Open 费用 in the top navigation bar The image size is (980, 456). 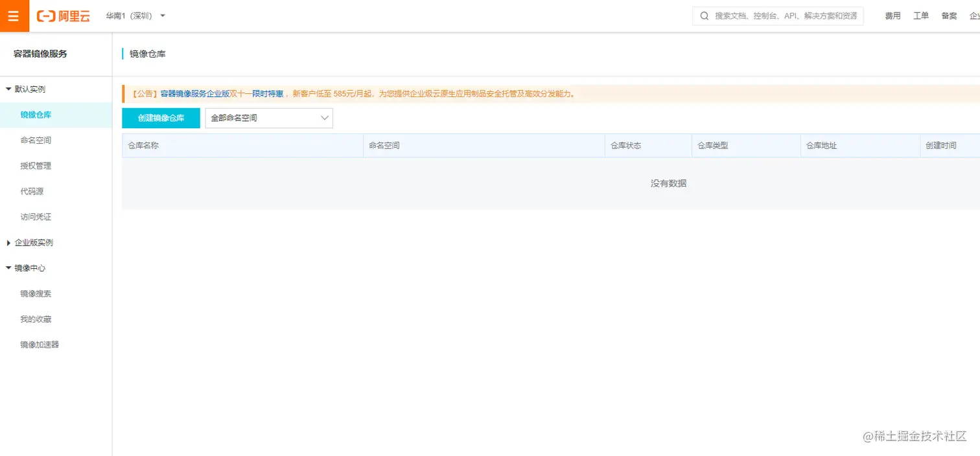[x=892, y=16]
